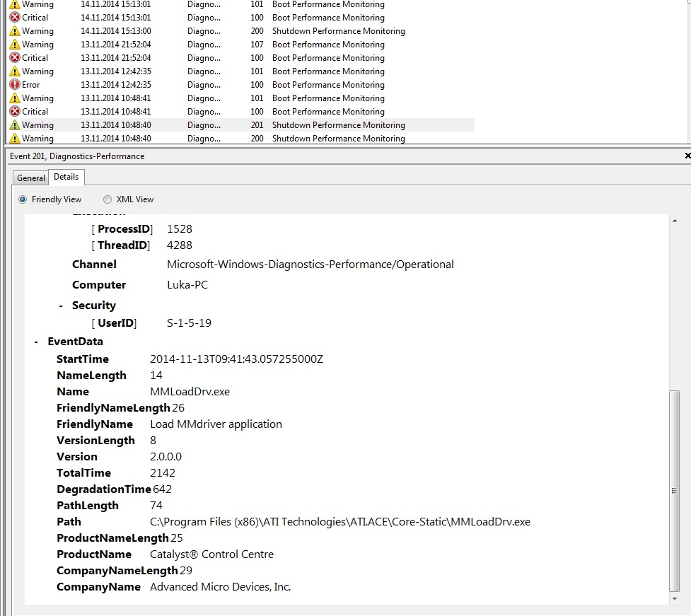Click the Warning icon on row 13.11.2014 12:42:35

coord(15,71)
